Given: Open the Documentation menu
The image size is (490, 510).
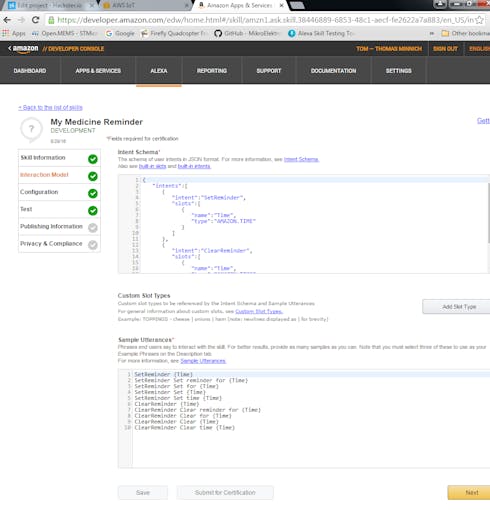Looking at the screenshot, I should pos(333,71).
